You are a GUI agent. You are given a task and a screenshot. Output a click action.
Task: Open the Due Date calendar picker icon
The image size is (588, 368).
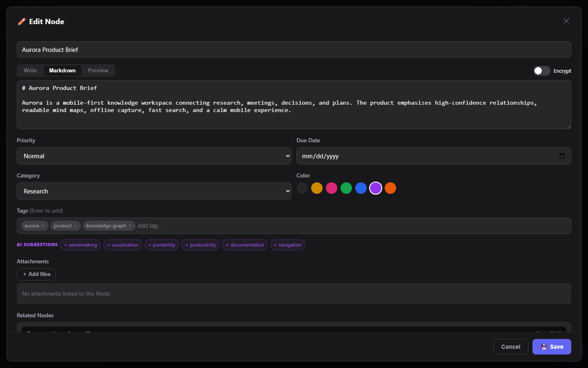[x=562, y=156]
